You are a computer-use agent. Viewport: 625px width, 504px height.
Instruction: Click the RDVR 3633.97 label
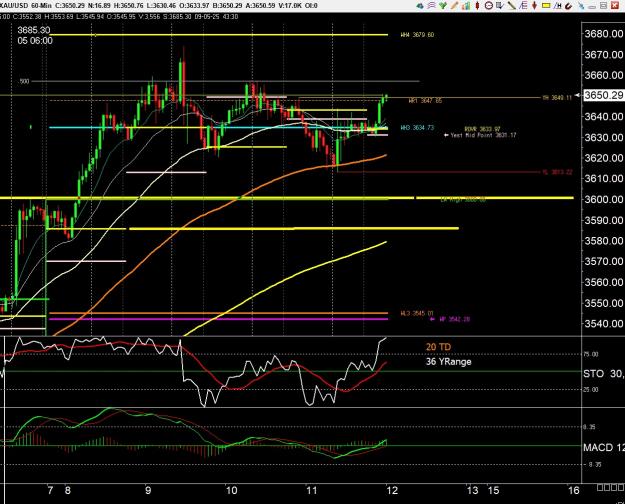pyautogui.click(x=482, y=129)
